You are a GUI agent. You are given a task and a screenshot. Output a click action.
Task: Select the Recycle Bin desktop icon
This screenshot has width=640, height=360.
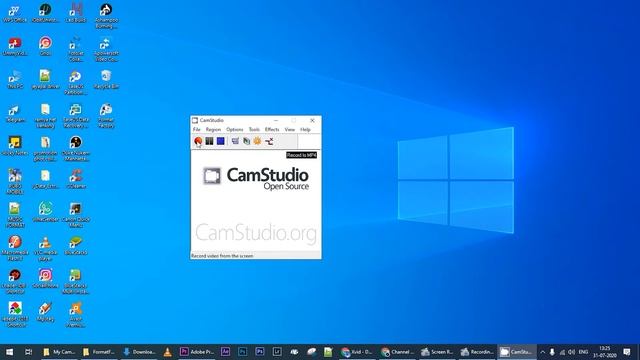tap(106, 80)
